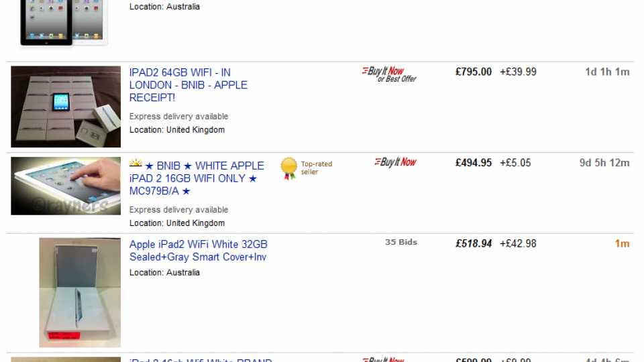Click the 35 Bids count
This screenshot has height=362, width=644.
[x=401, y=242]
